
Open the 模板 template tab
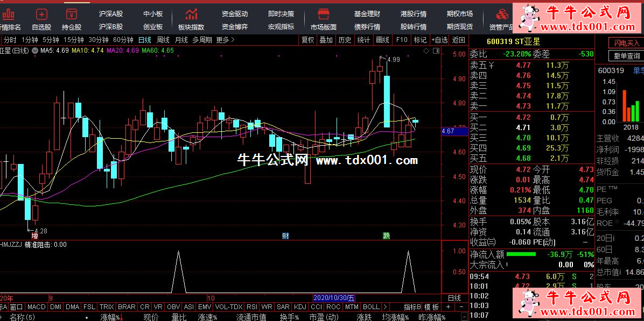point(432,306)
